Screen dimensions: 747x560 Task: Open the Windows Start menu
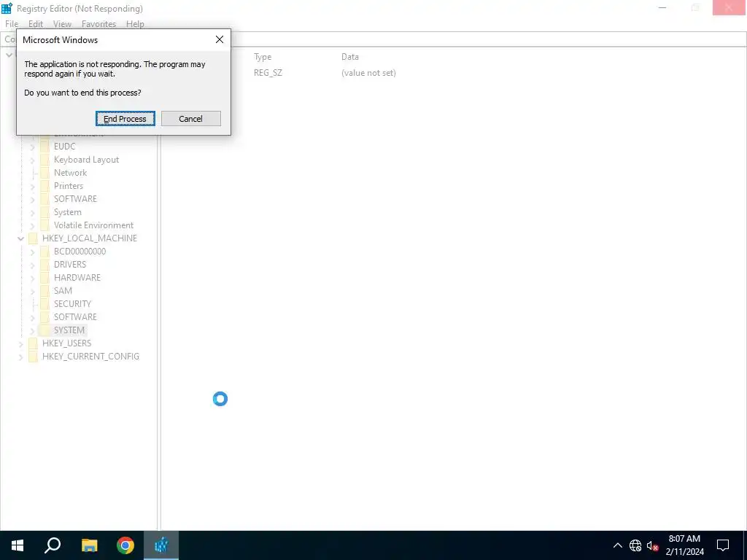18,545
